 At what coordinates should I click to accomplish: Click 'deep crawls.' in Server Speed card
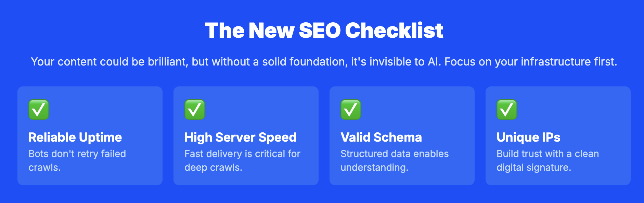point(214,167)
